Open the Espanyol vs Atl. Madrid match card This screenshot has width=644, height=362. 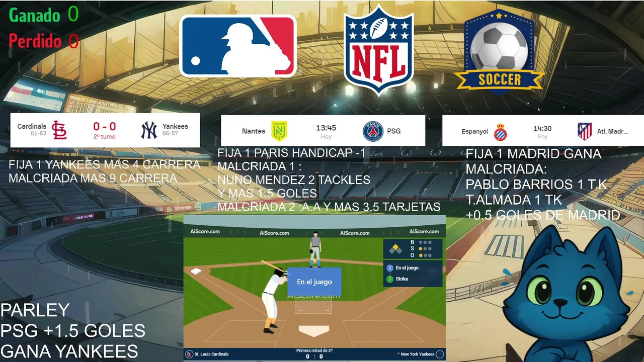(x=543, y=132)
